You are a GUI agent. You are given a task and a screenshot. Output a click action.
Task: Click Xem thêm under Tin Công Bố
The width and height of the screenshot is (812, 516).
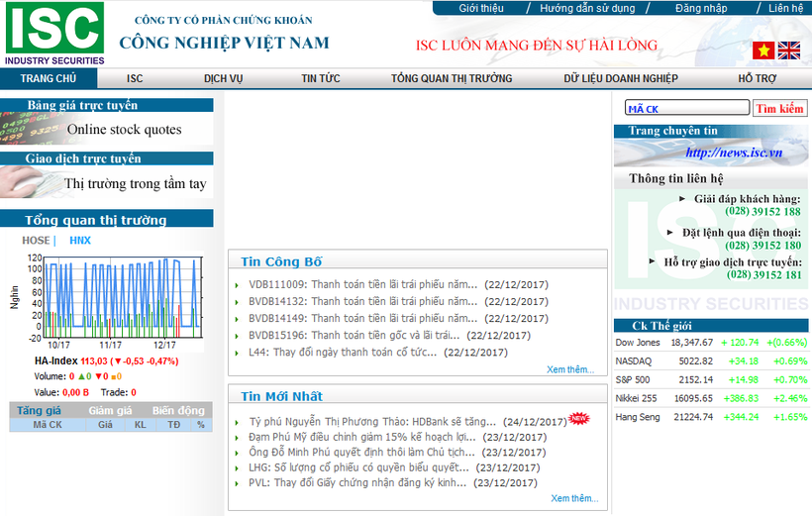tap(570, 369)
